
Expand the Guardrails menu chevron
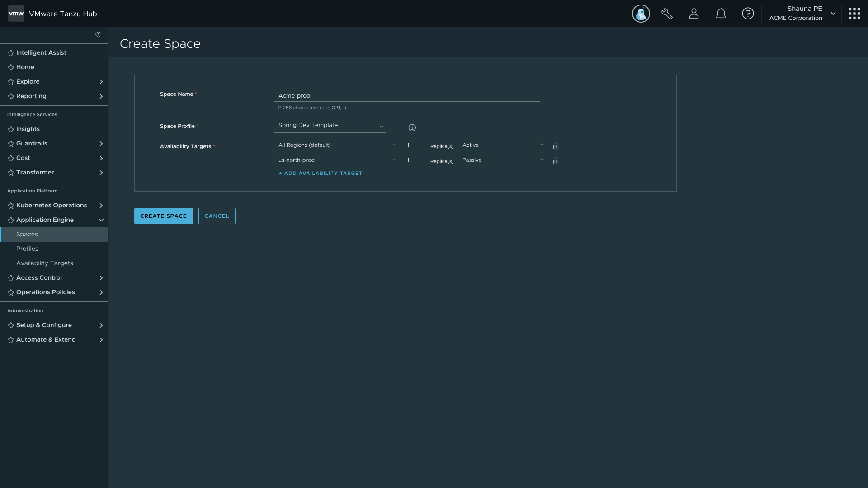coord(101,144)
